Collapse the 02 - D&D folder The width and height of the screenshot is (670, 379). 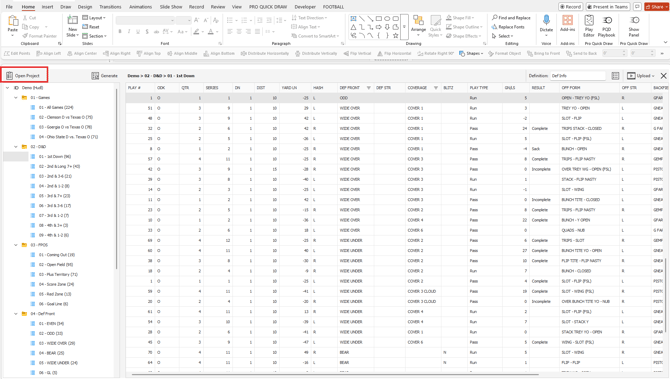[x=16, y=147]
